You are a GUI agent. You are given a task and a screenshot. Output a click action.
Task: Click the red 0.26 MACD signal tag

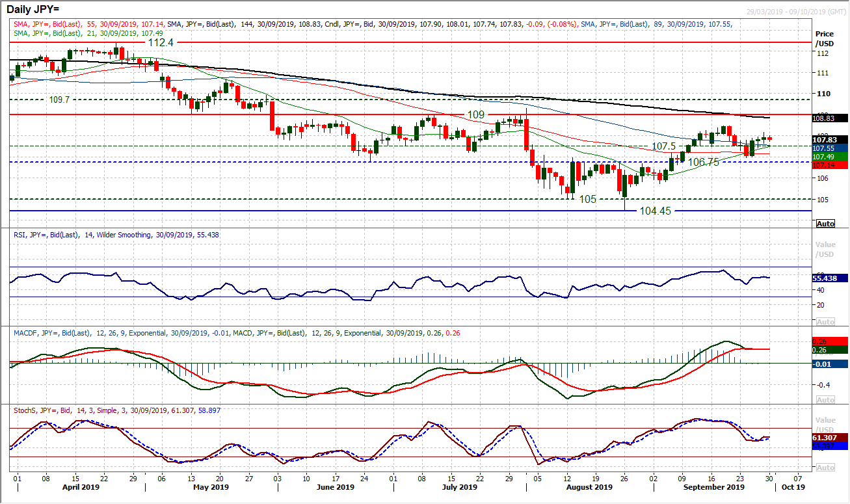point(830,341)
